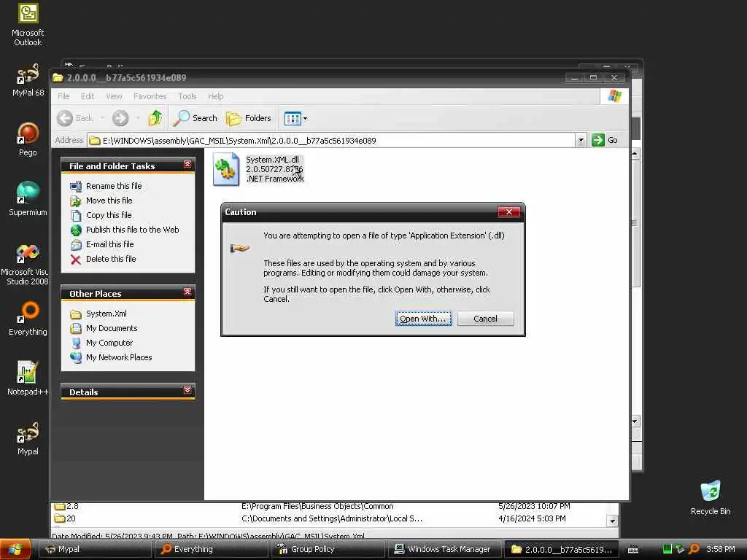Open Pego desktop shortcut

click(x=28, y=139)
